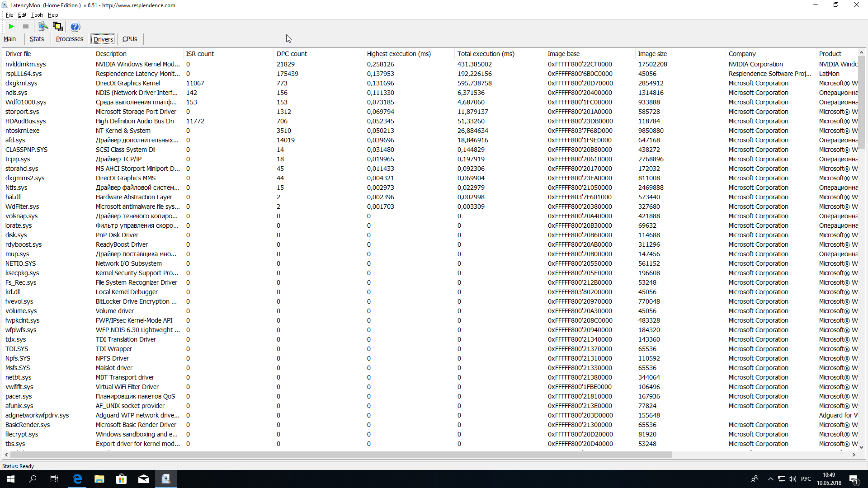Open the volume speaker tray icon
The height and width of the screenshot is (488, 868).
[x=792, y=479]
